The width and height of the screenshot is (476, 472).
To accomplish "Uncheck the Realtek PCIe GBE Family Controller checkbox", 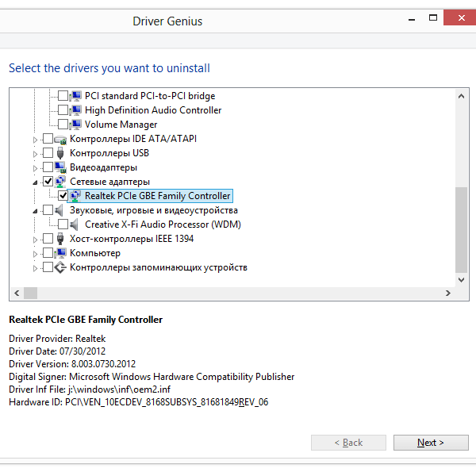I will 63,196.
